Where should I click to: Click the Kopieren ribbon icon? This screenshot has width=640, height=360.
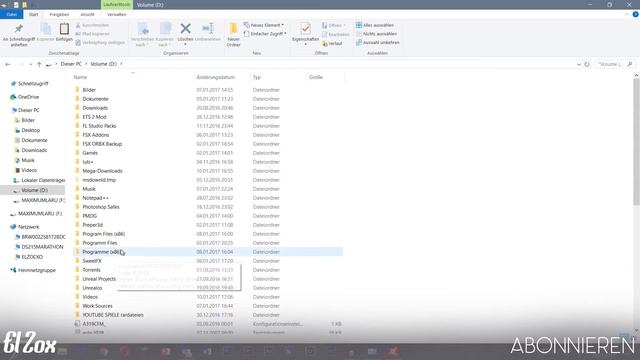(x=45, y=32)
